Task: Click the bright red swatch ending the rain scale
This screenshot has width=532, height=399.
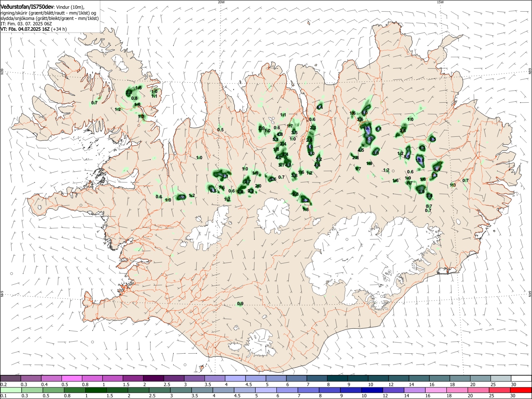Action: (x=521, y=390)
